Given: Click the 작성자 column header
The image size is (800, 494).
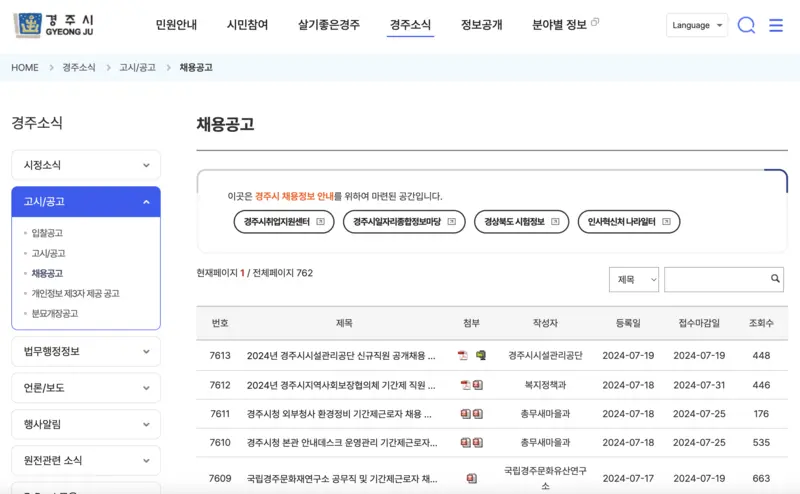Looking at the screenshot, I should [x=545, y=323].
